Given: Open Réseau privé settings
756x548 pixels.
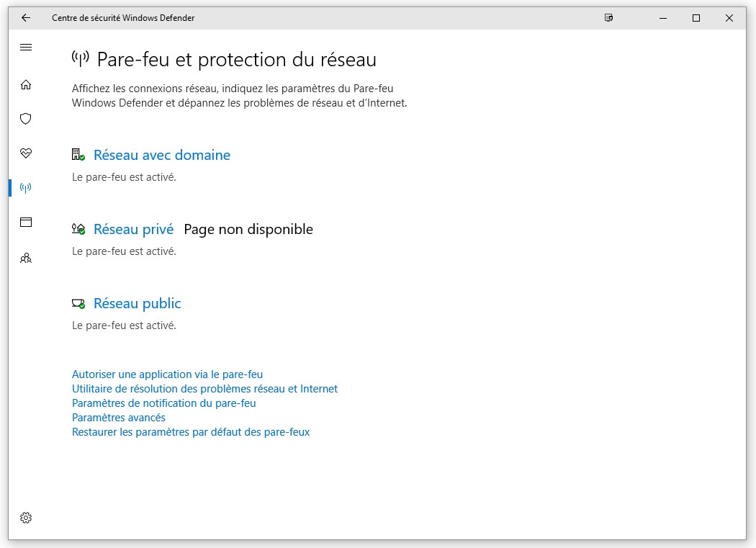Looking at the screenshot, I should click(134, 229).
